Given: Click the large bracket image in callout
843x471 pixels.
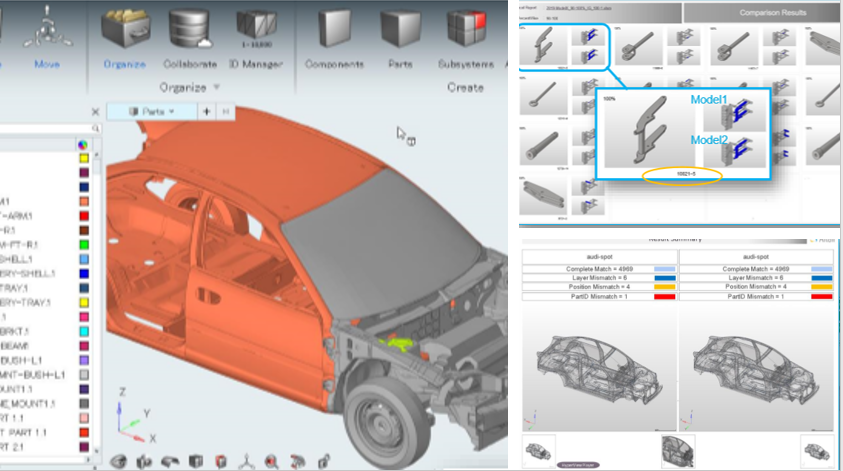Looking at the screenshot, I should 650,131.
